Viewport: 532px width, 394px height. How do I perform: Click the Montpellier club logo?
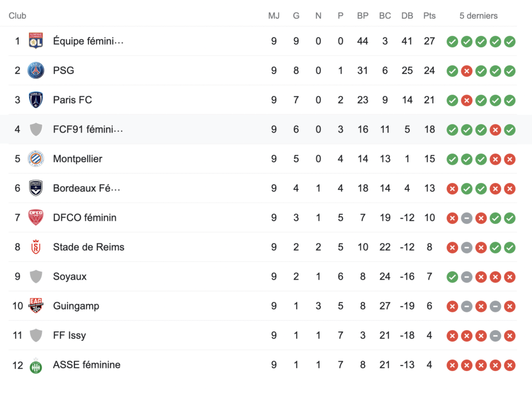[36, 159]
